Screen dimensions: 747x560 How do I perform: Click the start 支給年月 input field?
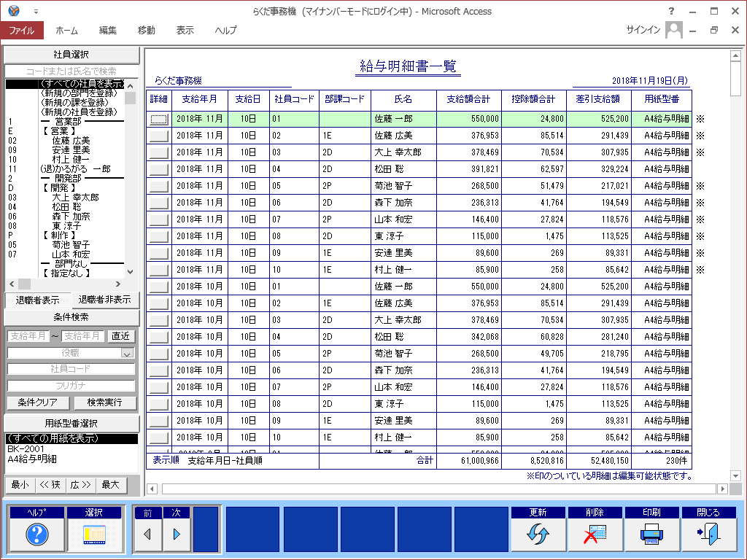[x=28, y=336]
